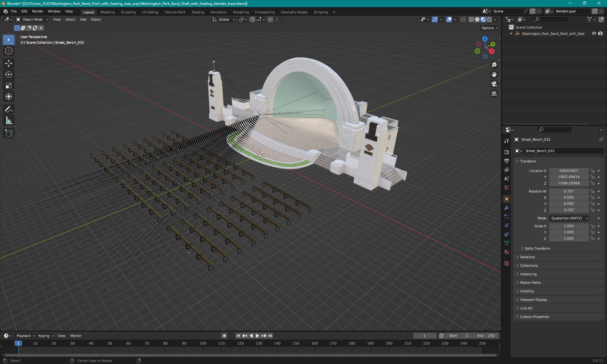This screenshot has width=607, height=364.
Task: Select the Select Box tool
Action: [x=9, y=40]
